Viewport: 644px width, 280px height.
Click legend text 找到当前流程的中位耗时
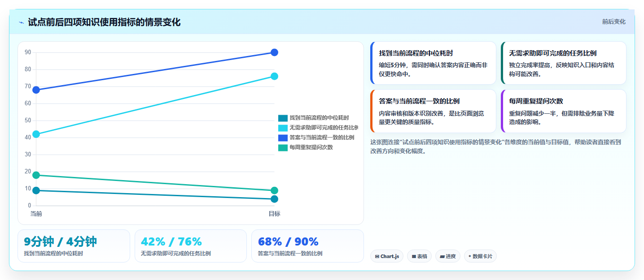pyautogui.click(x=319, y=118)
